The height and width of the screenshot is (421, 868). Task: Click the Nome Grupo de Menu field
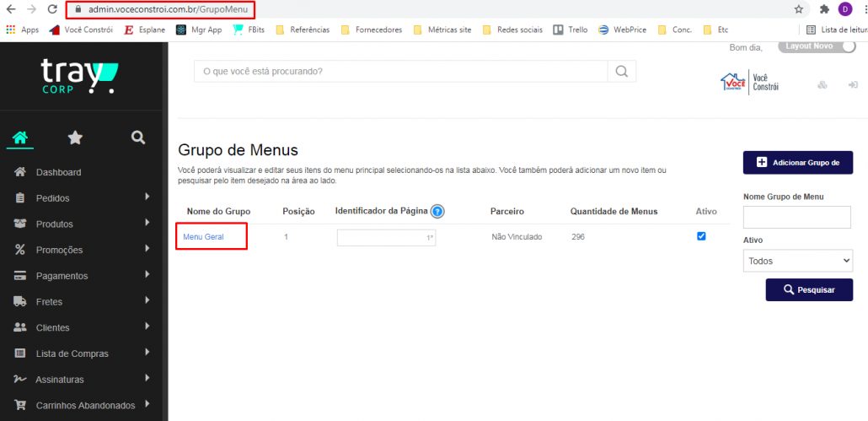[797, 218]
